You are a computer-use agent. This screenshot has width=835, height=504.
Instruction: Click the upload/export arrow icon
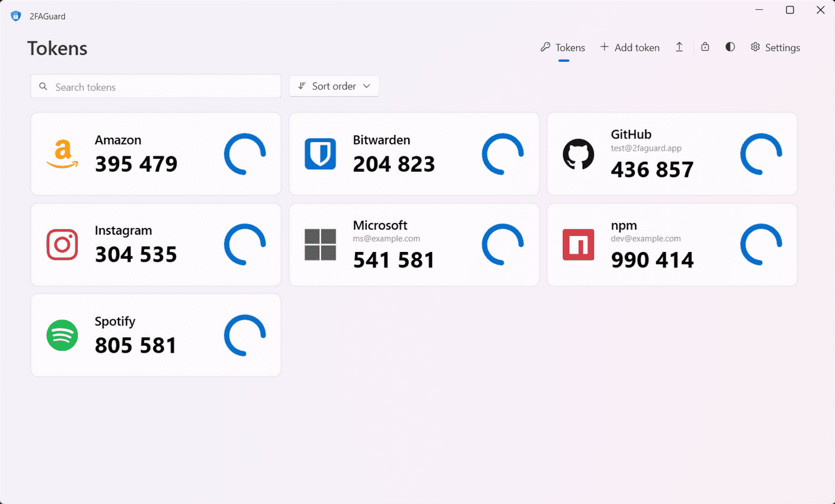pyautogui.click(x=679, y=48)
